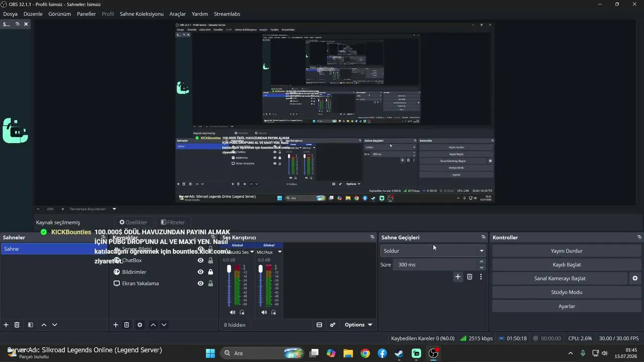The height and width of the screenshot is (362, 644).
Task: Zoom in the preview with plus icon
Action: 63,209
